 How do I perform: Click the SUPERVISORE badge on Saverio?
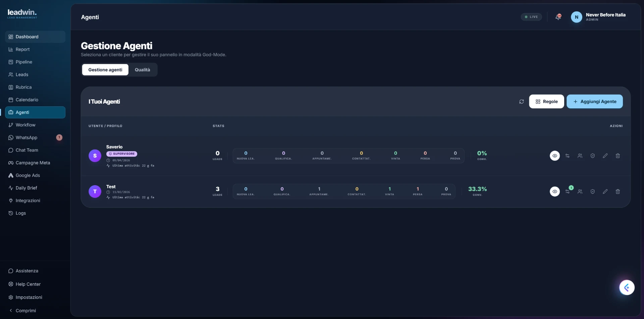122,154
